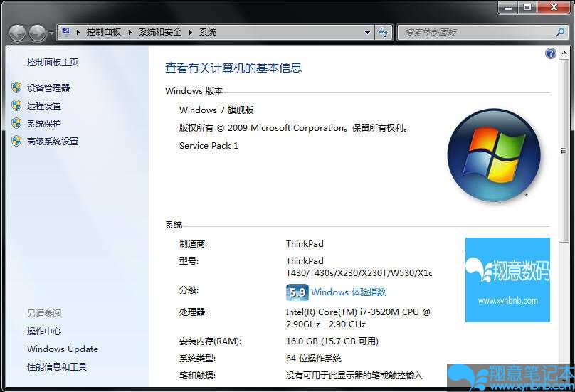Screen dimensions: 575x392
Task: Click scrollbar up arrow
Action: click(x=565, y=53)
